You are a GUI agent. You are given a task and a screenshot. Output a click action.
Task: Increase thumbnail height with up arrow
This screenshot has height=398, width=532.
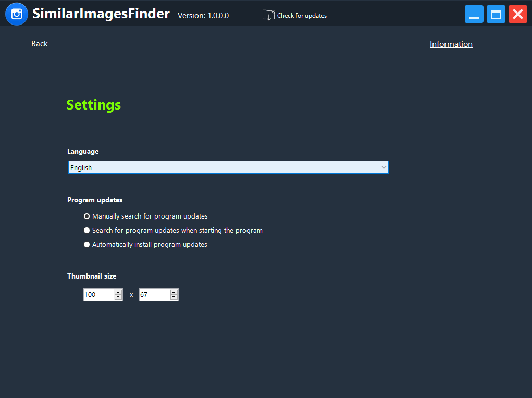(174, 292)
